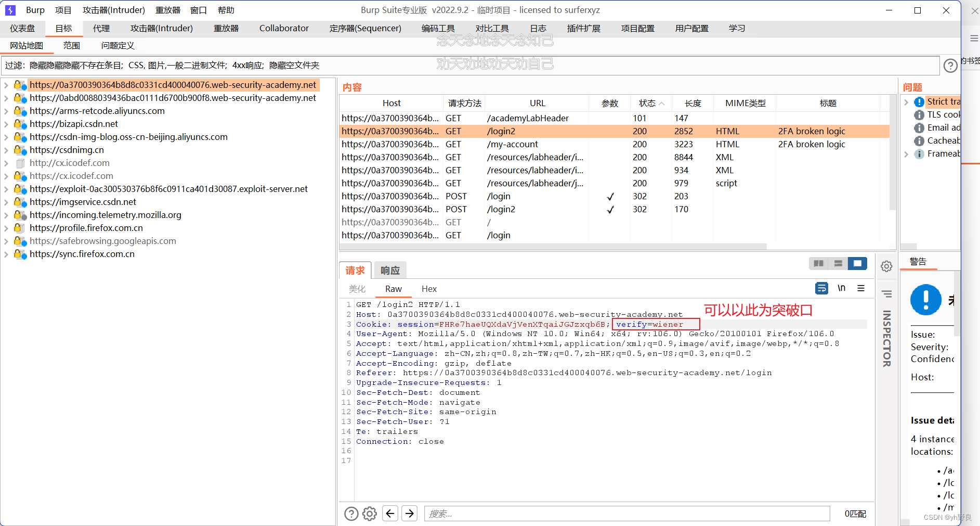Switch to the 定序器(Sequencer) tab

click(x=365, y=28)
